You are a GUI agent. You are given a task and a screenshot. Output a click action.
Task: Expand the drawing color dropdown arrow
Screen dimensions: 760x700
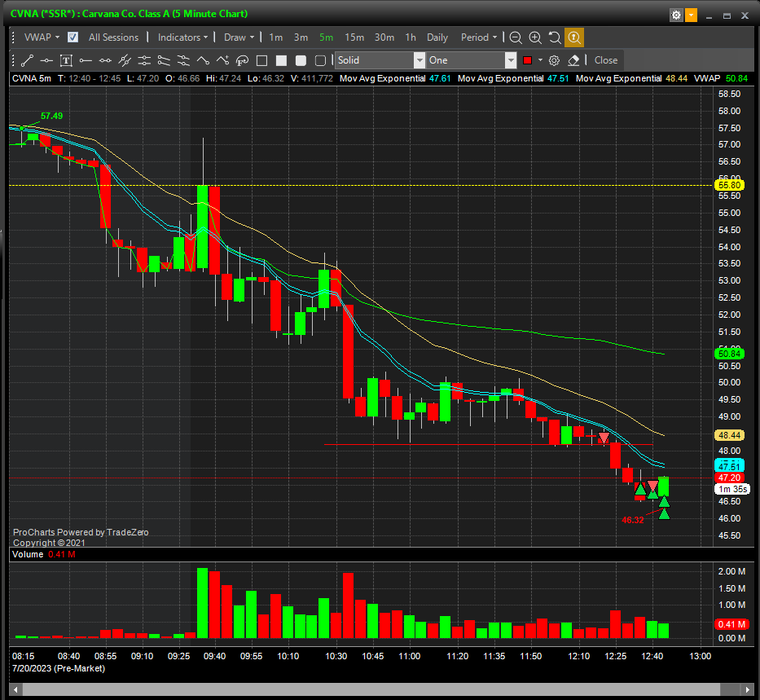pyautogui.click(x=540, y=60)
